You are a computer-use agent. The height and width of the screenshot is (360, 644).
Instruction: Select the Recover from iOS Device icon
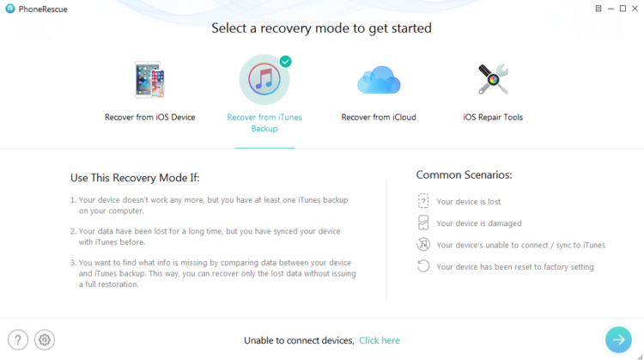point(150,80)
